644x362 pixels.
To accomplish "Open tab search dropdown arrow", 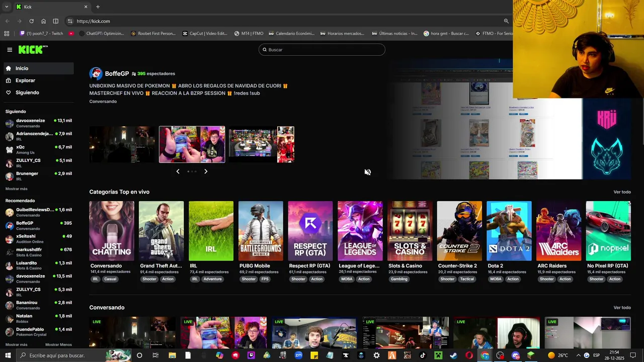I will tap(7, 7).
